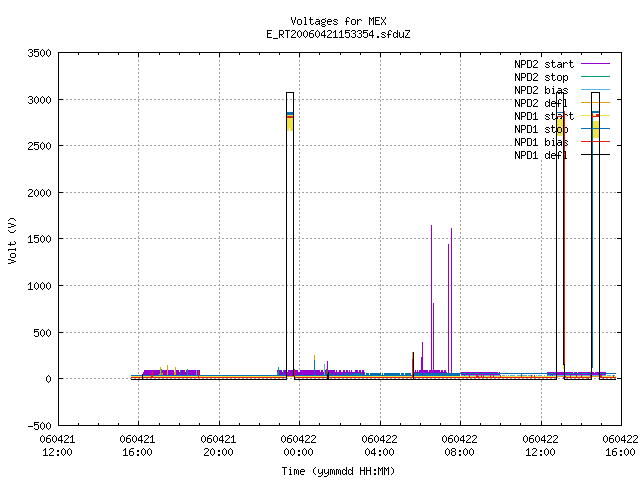Pick the 1500 y-axis tick label
The image size is (640, 480).
click(x=40, y=239)
